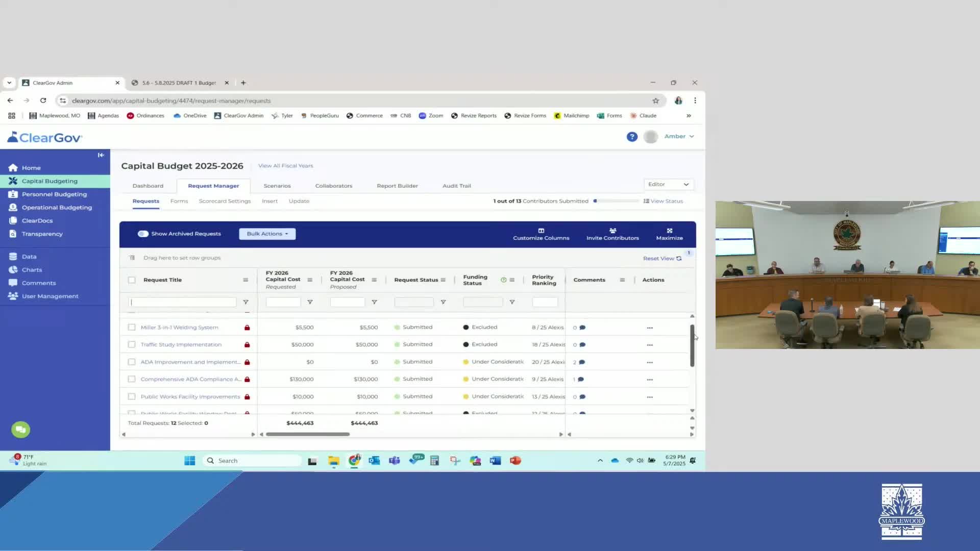Image resolution: width=980 pixels, height=551 pixels.
Task: Open the Bulk Actions dropdown
Action: (x=267, y=234)
